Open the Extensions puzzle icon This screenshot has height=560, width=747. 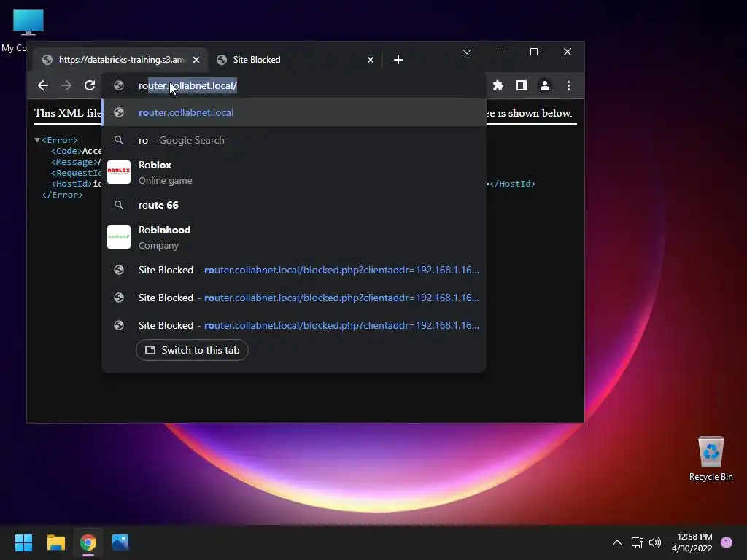pos(498,85)
